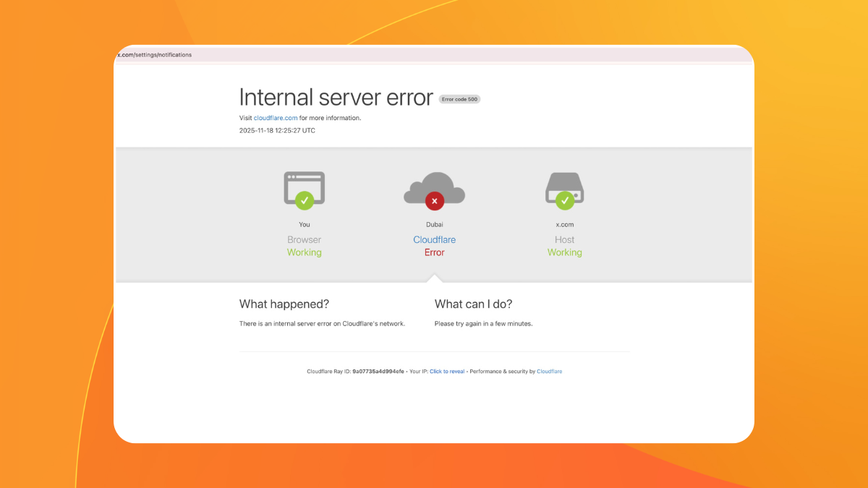Click the address bar showing x.com/settings/notifications
Screen dimensions: 868x488
coord(153,54)
